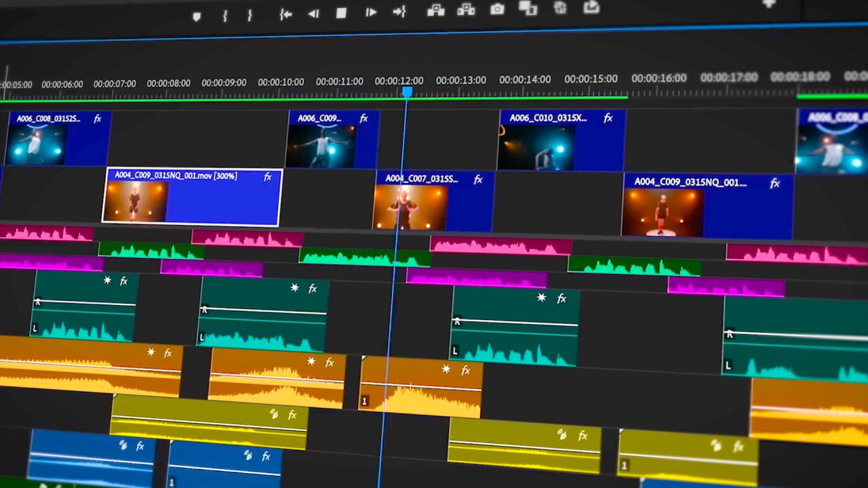The image size is (868, 488).
Task: Click the white volume line on the orange clip at the playhead
Action: [x=422, y=386]
